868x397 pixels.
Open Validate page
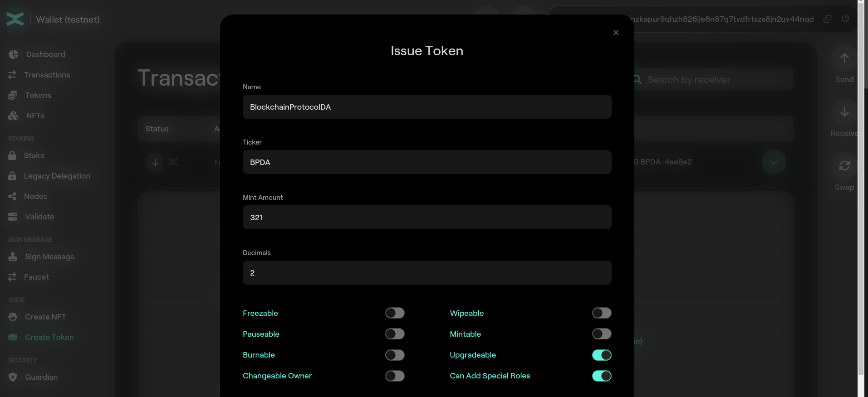tap(39, 217)
